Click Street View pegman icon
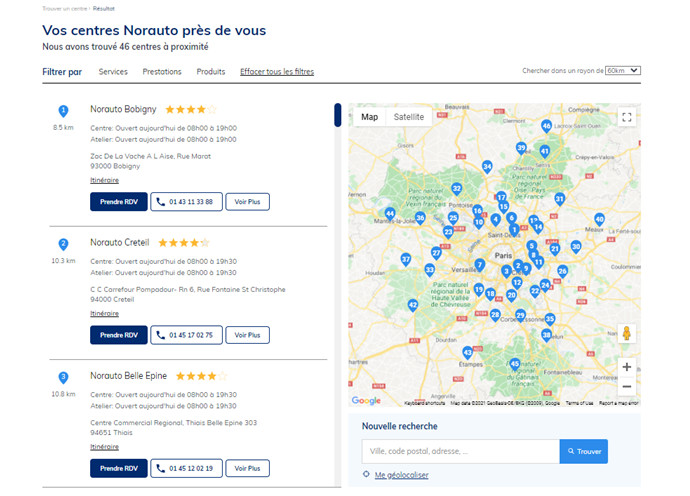The image size is (690, 496). pyautogui.click(x=627, y=334)
